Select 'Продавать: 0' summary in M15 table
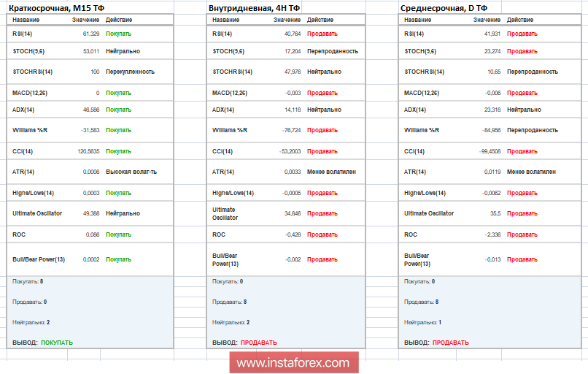The image size is (588, 374). [30, 302]
